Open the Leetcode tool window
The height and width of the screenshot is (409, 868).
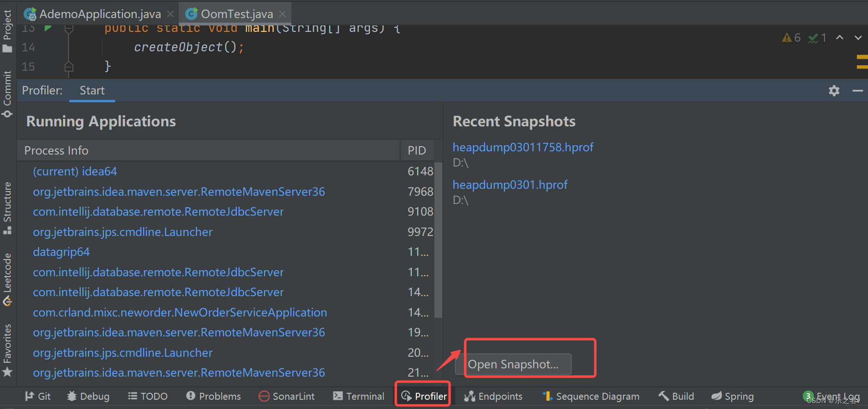tap(7, 279)
